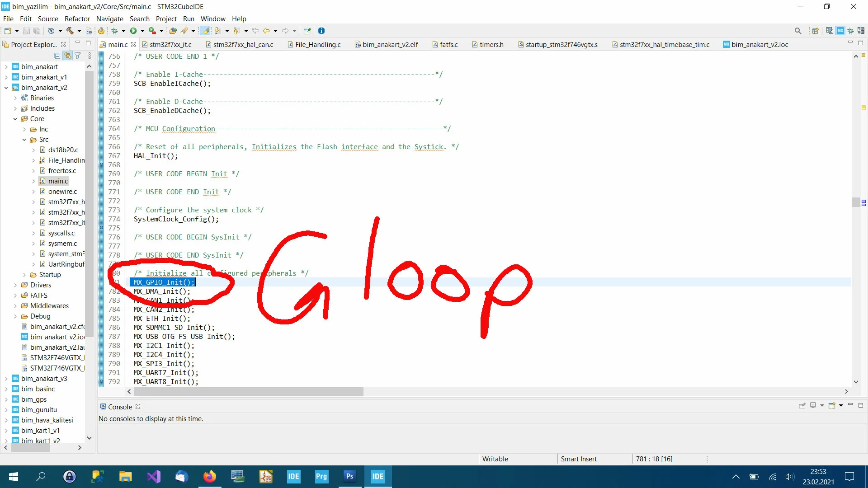Click the Collapse All icon in Project Explorer
This screenshot has width=868, height=488.
coord(57,56)
